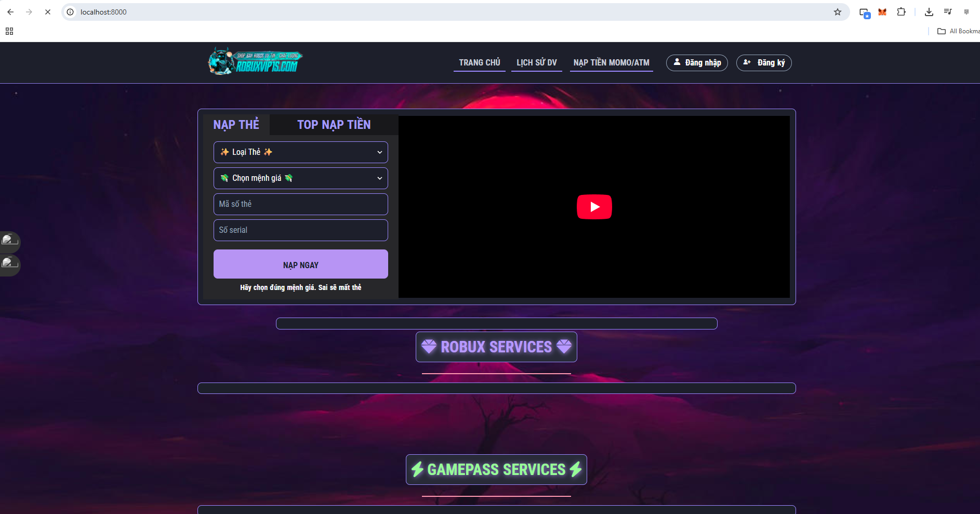
Task: Open the media controls music-note icon
Action: click(x=948, y=12)
